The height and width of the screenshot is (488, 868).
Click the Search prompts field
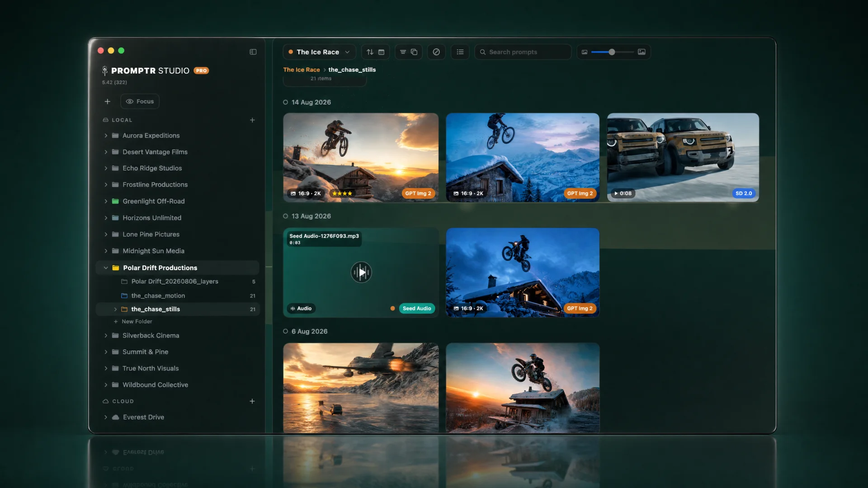click(523, 52)
